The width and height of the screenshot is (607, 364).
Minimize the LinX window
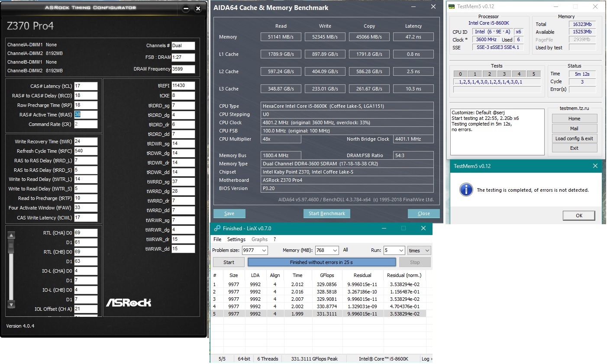[x=384, y=228]
